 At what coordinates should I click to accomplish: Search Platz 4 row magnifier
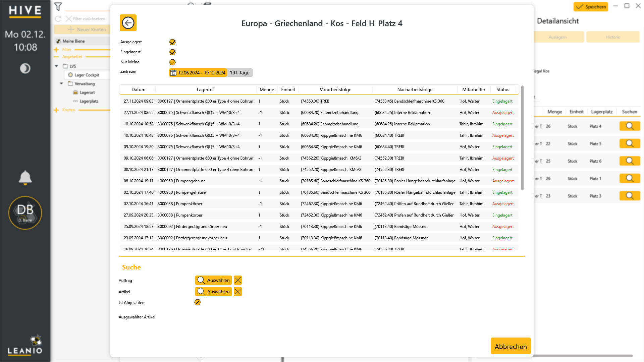[x=630, y=126]
